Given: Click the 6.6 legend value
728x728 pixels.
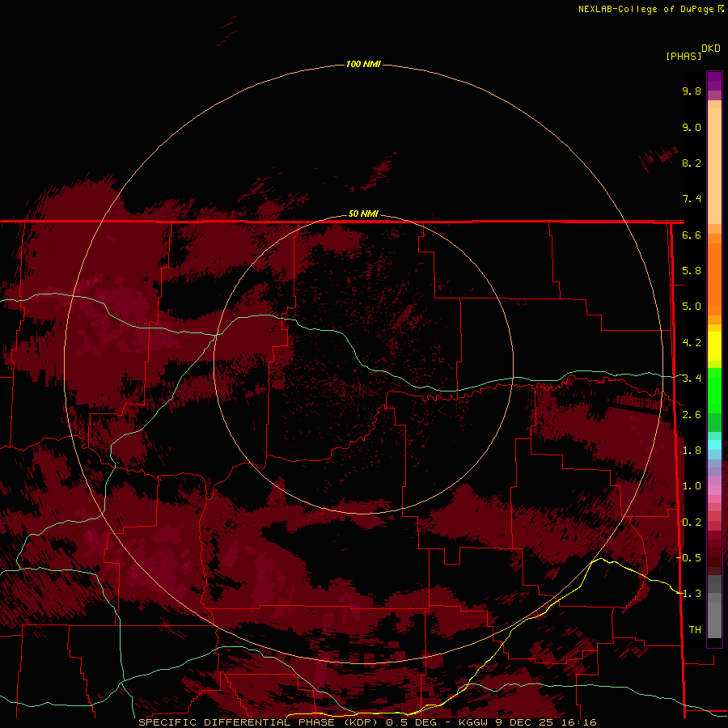Looking at the screenshot, I should [x=692, y=235].
